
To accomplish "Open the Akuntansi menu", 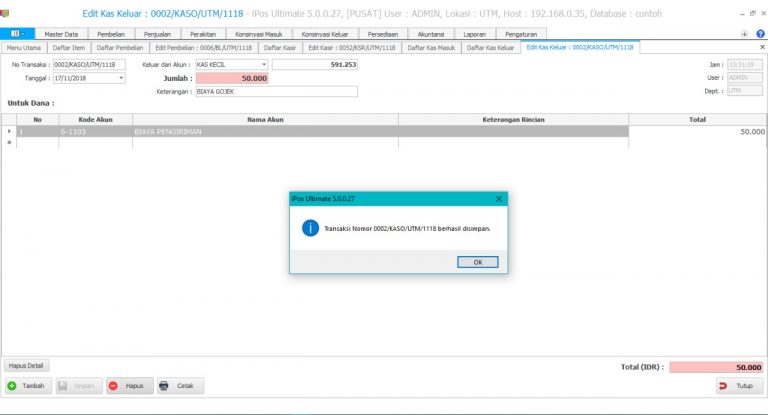I will (431, 34).
